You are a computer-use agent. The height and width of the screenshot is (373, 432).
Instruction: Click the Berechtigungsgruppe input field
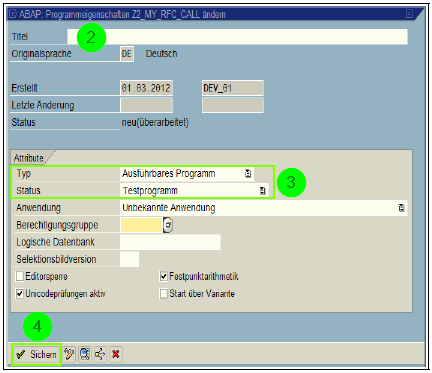[x=141, y=225]
